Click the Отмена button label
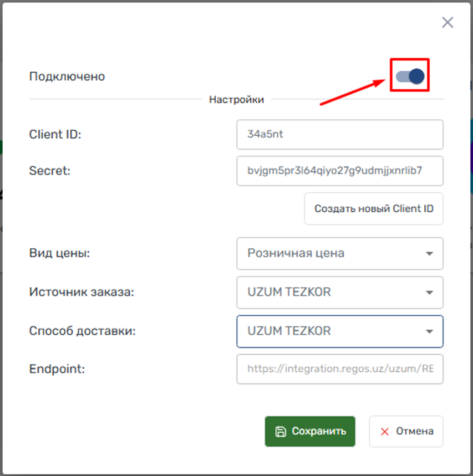The height and width of the screenshot is (476, 473). [414, 431]
